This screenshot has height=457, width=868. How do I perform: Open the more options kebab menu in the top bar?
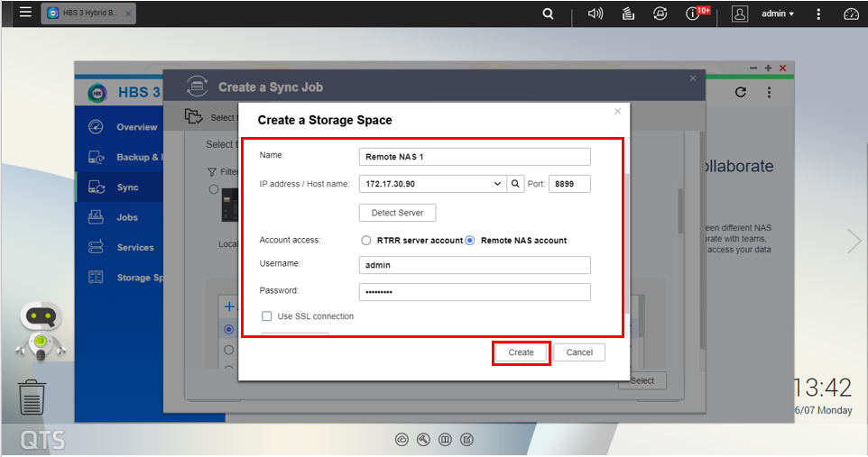[x=818, y=14]
